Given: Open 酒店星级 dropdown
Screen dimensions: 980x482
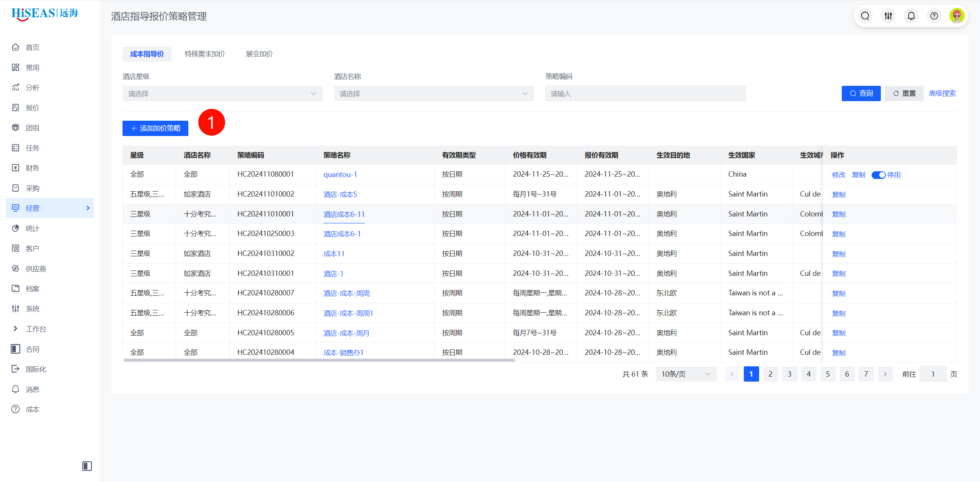Looking at the screenshot, I should 222,93.
